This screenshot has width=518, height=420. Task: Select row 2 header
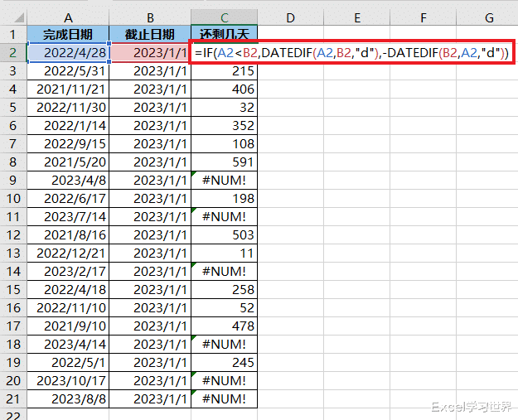click(13, 52)
